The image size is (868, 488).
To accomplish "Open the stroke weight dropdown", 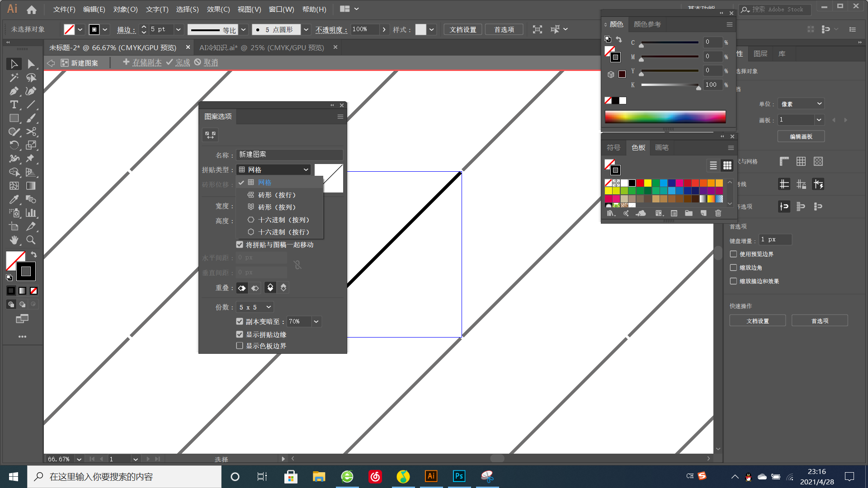I will (x=178, y=29).
